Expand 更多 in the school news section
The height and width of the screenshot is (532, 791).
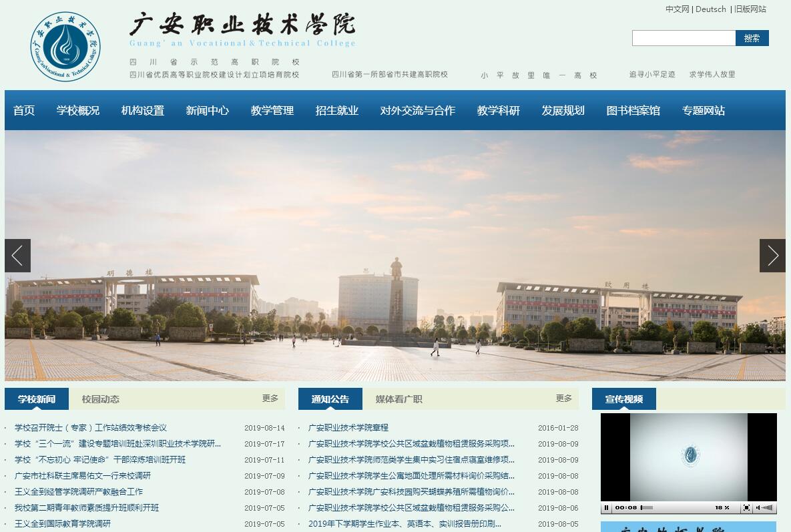point(270,398)
